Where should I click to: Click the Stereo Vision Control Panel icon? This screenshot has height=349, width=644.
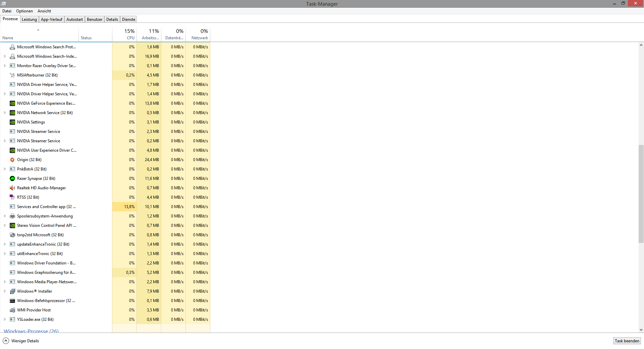(x=12, y=226)
